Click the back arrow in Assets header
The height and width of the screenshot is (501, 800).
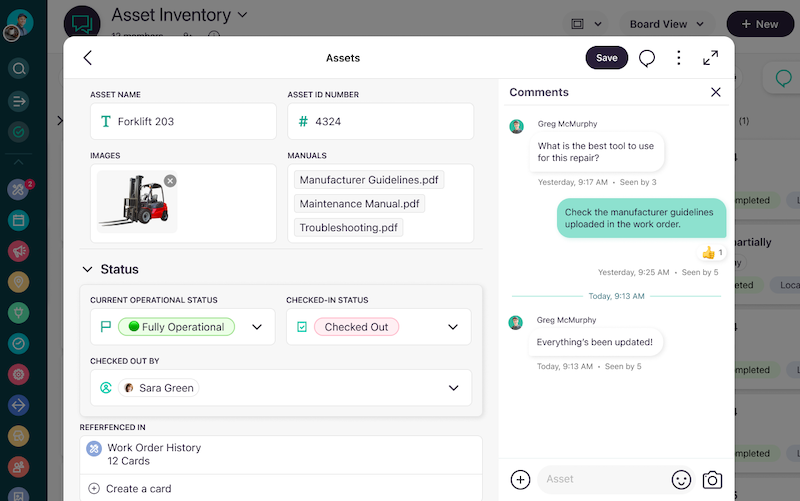[x=88, y=58]
